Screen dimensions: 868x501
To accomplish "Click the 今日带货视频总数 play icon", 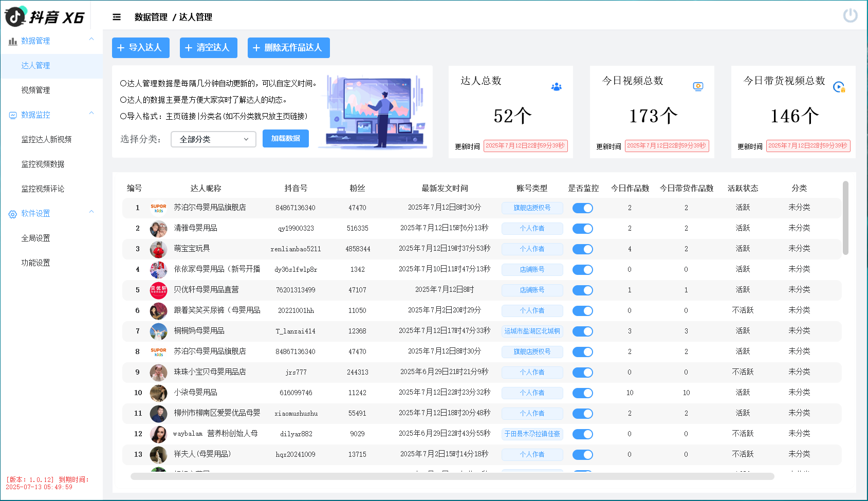I will pyautogui.click(x=839, y=87).
